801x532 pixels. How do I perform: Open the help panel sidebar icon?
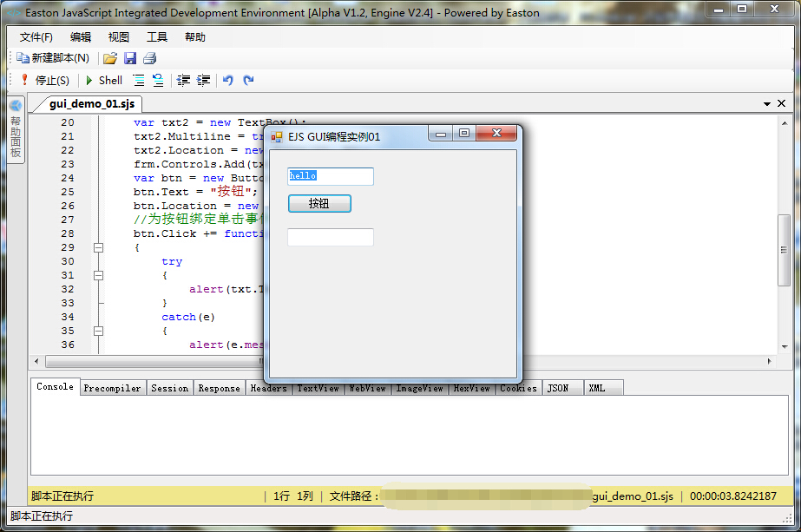16,106
